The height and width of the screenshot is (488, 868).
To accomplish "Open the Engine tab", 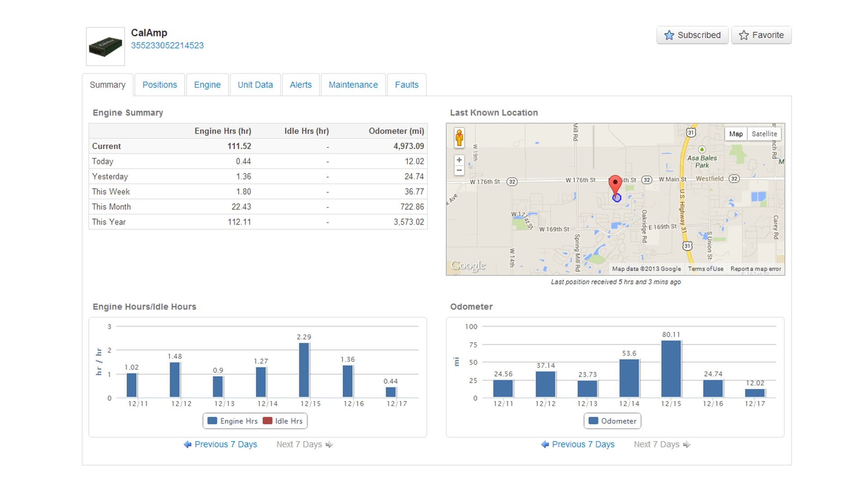I will click(x=208, y=85).
